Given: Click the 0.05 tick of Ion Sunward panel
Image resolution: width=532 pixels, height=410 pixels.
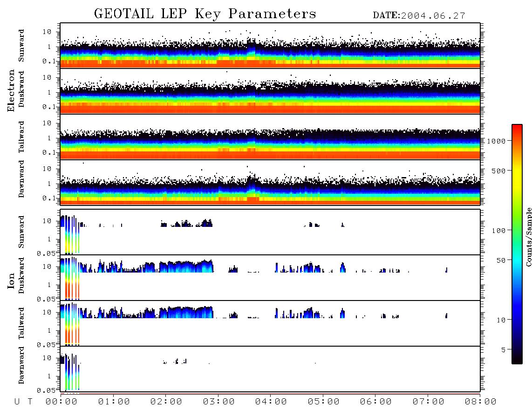Looking at the screenshot, I should click(x=46, y=253).
